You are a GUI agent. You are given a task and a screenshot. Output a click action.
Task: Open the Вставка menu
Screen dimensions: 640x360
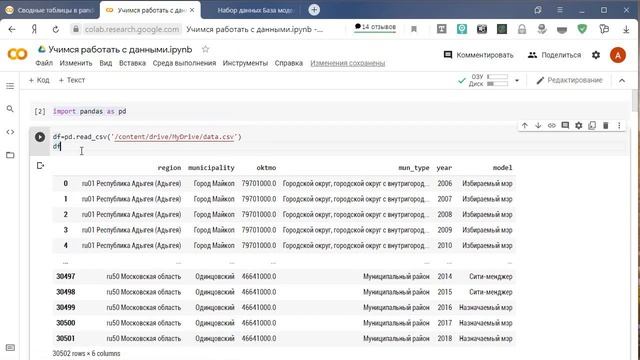(x=132, y=63)
